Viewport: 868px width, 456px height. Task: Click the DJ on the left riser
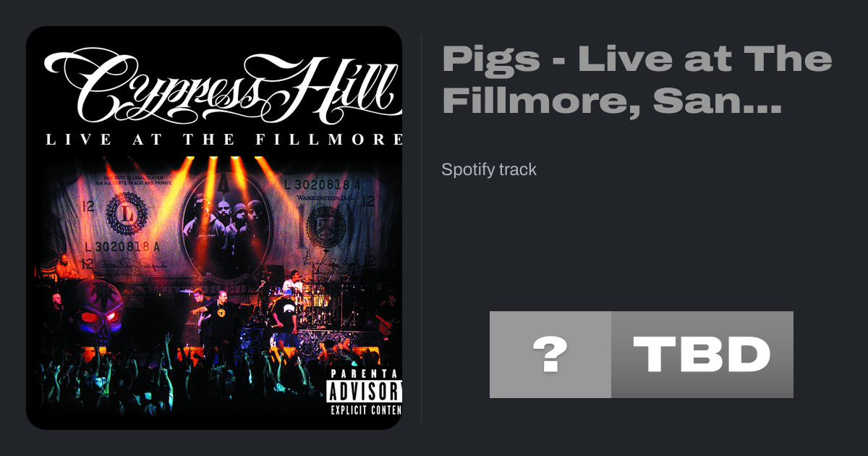click(x=67, y=266)
